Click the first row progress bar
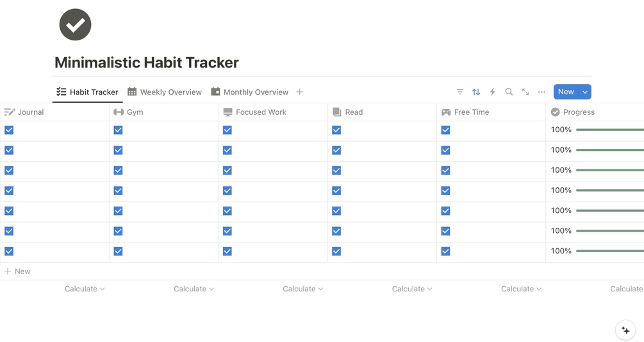The width and height of the screenshot is (644, 342). 609,130
